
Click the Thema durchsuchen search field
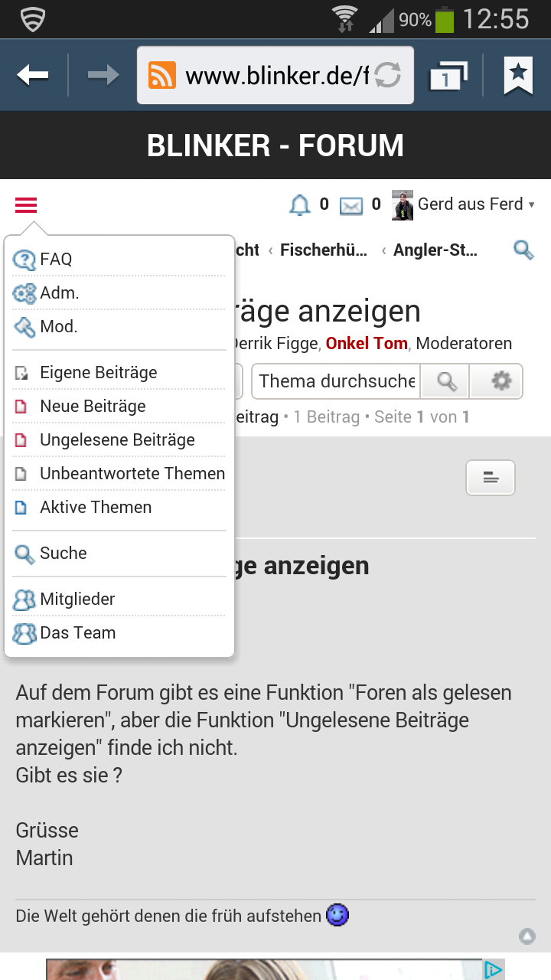tap(337, 381)
